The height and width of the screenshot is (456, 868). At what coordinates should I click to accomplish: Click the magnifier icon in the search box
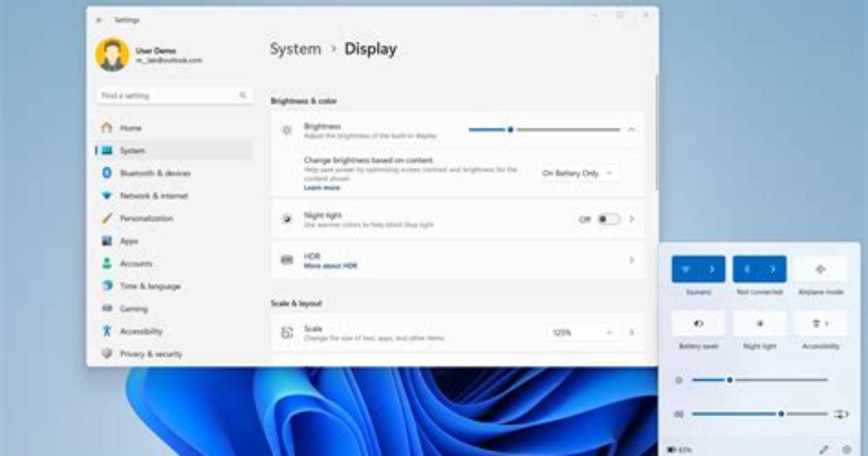[x=242, y=95]
